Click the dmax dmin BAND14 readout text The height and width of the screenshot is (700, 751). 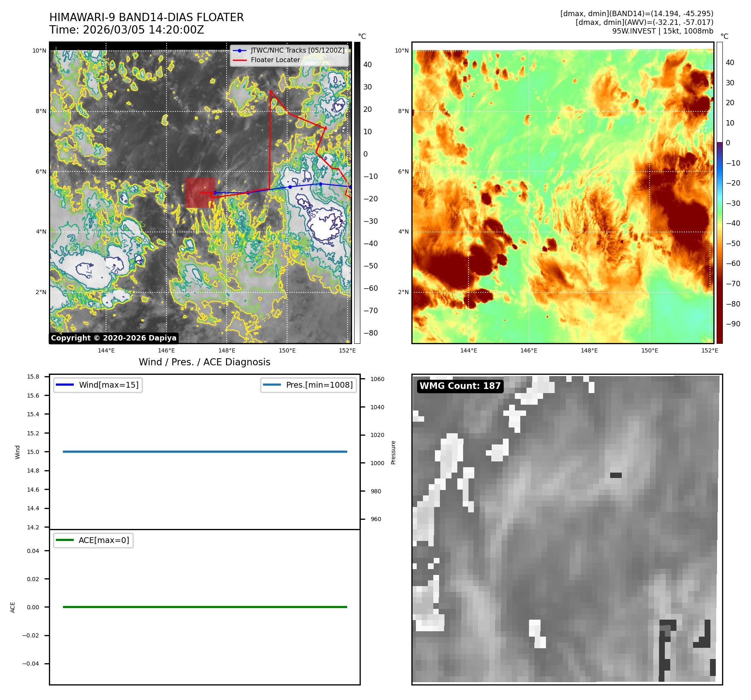[636, 14]
